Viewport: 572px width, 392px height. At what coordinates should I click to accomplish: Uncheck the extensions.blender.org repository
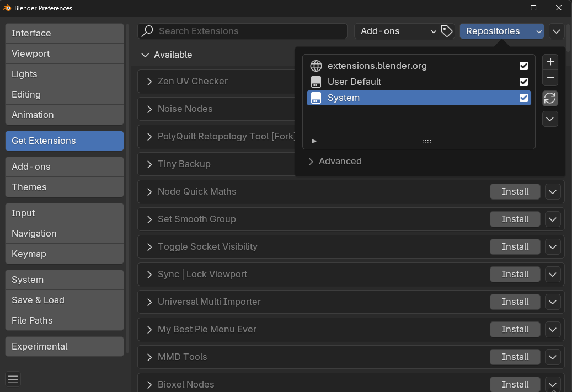523,66
